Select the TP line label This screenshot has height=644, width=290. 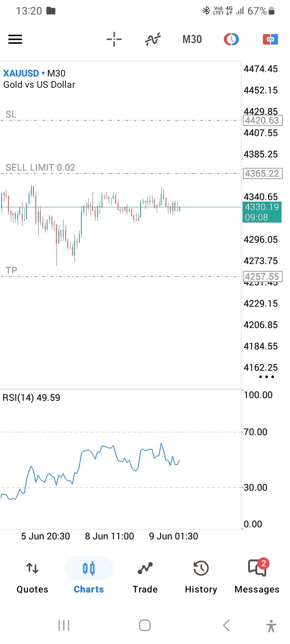coord(11,270)
